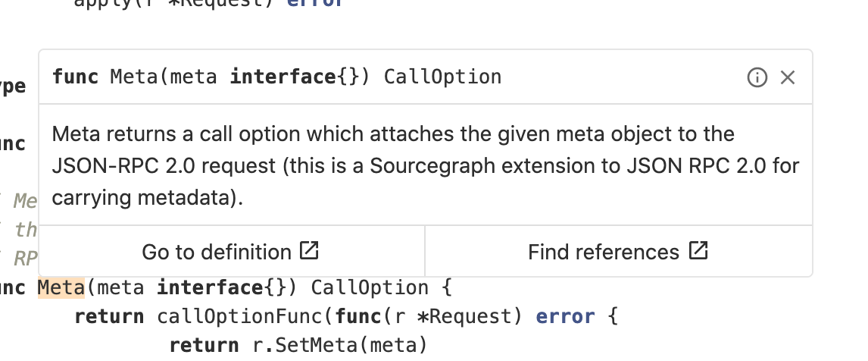The image size is (868, 361).
Task: Click the Find references button
Action: [619, 251]
